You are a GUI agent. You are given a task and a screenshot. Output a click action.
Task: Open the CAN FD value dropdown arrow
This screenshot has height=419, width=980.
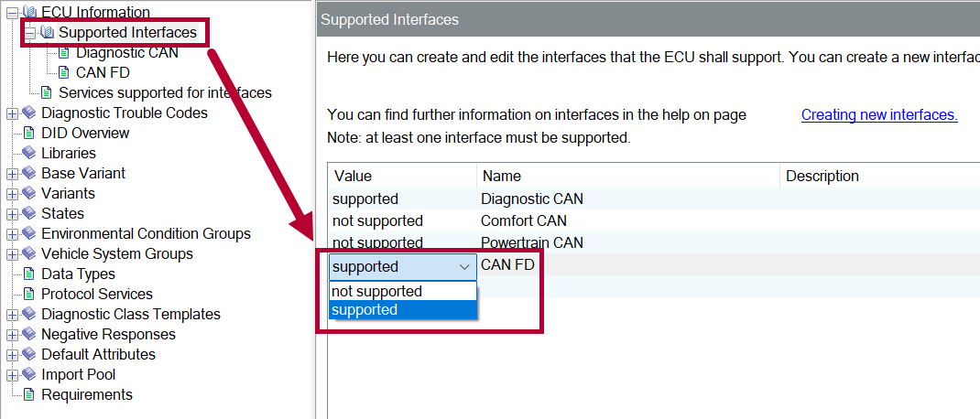tap(464, 267)
